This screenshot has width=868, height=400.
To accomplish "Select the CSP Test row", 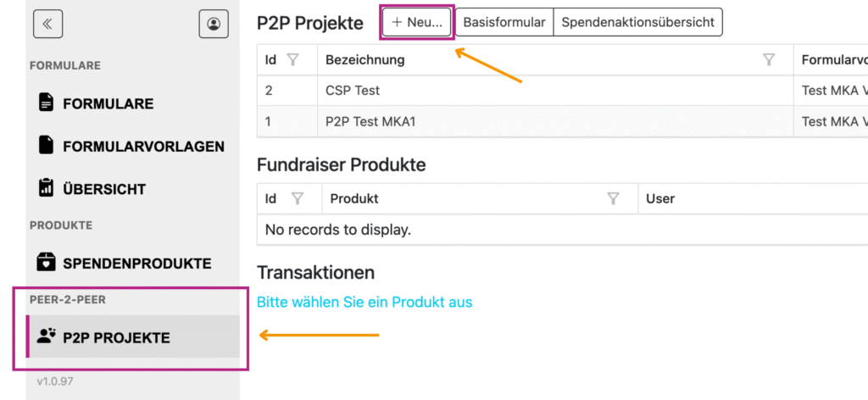I will coord(353,91).
